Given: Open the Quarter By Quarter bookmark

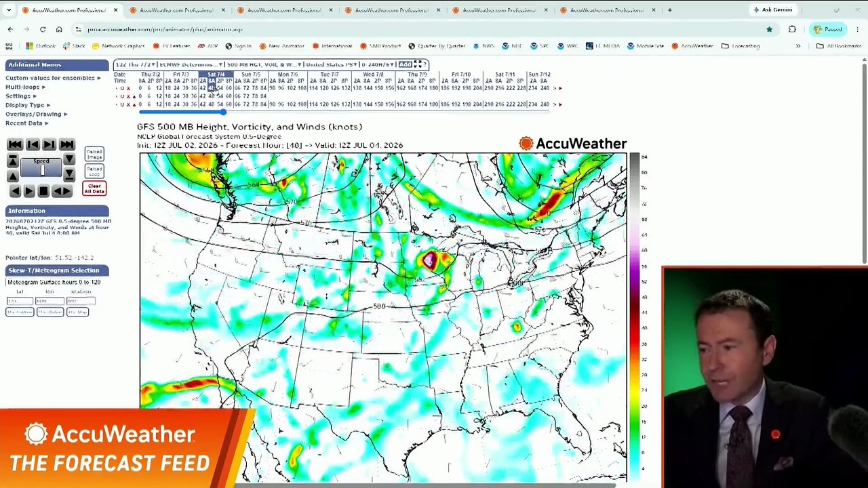Looking at the screenshot, I should point(437,46).
